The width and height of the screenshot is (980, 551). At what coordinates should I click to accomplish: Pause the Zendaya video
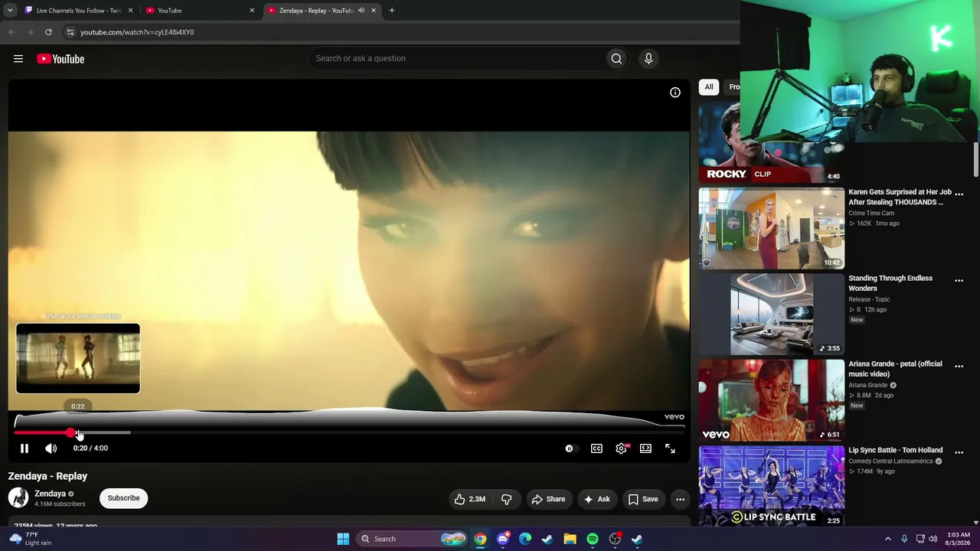(24, 448)
